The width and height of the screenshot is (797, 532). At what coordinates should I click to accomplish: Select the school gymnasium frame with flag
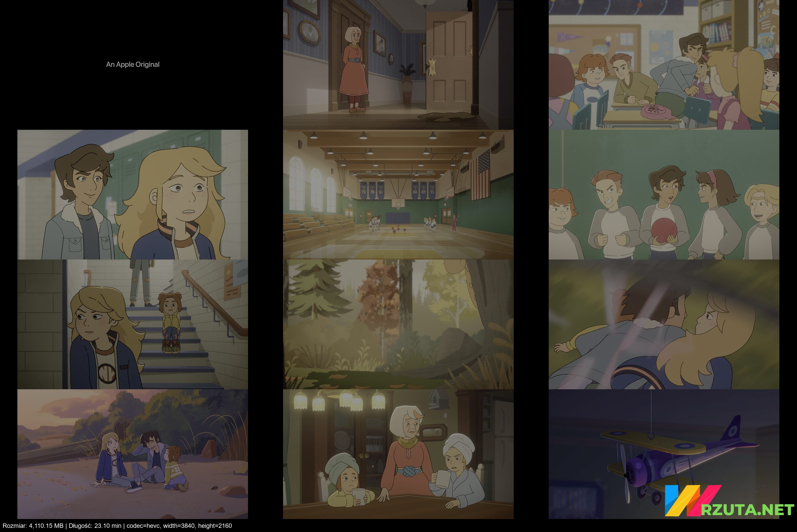[x=398, y=194]
